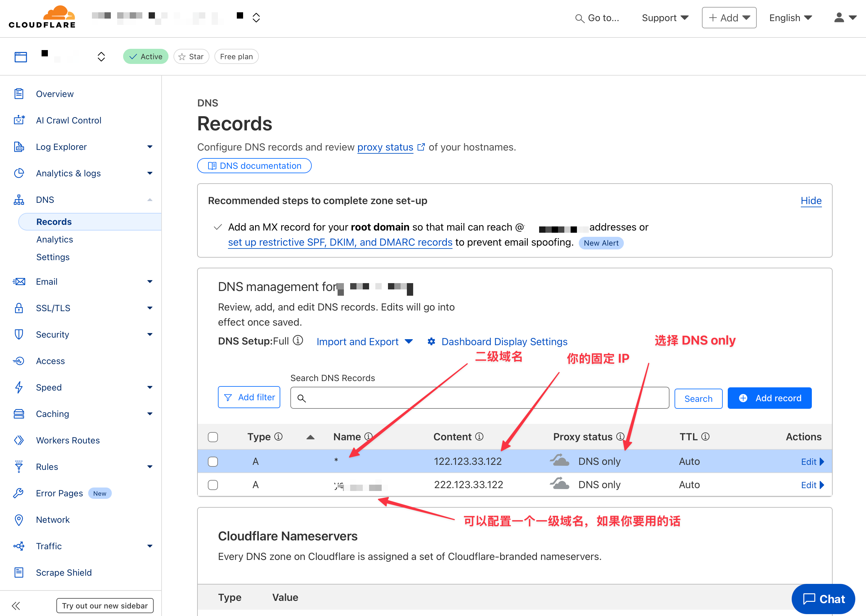
Task: Click the Workers Routes sidebar icon
Action: tap(19, 440)
